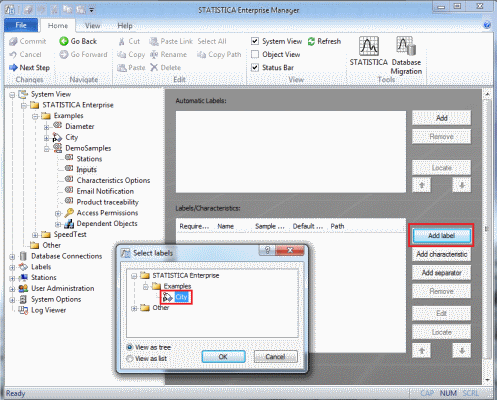Screen dimensions: 497x400
Task: Select Dependent Objects icon in tree
Action: click(69, 223)
